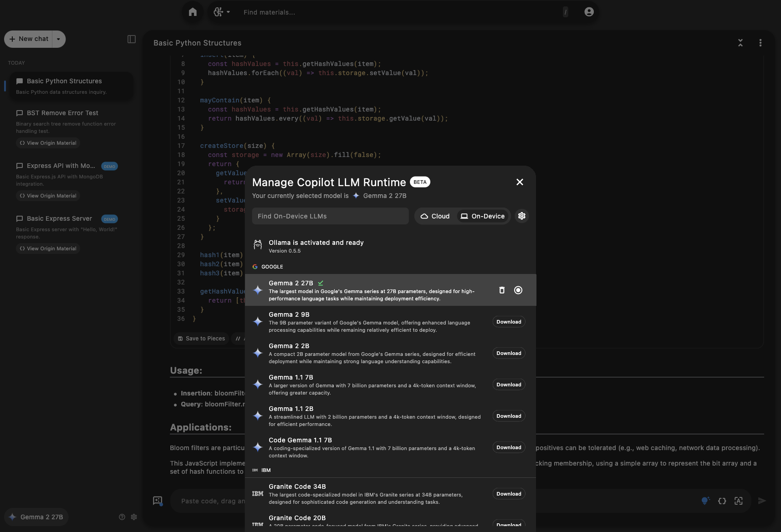Download the Gemma 1.1 2B model

click(x=509, y=416)
